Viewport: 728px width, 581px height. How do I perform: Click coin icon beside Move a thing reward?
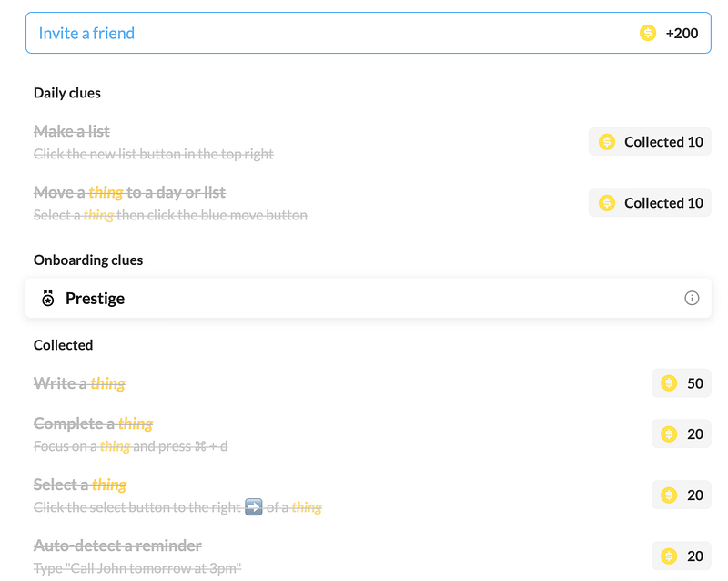click(x=607, y=203)
